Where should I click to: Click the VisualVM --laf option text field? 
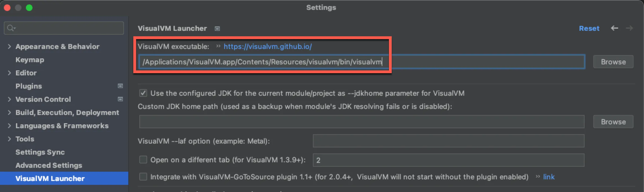(x=448, y=141)
